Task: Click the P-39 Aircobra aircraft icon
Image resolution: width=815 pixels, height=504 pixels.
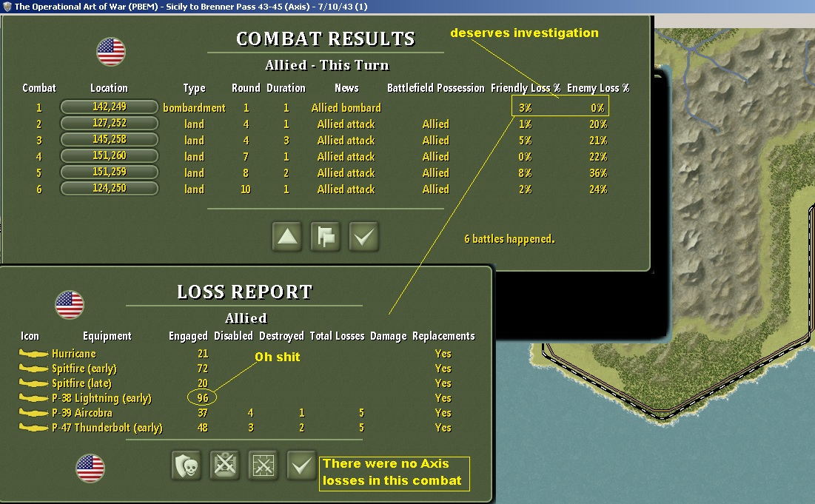Action: point(34,413)
